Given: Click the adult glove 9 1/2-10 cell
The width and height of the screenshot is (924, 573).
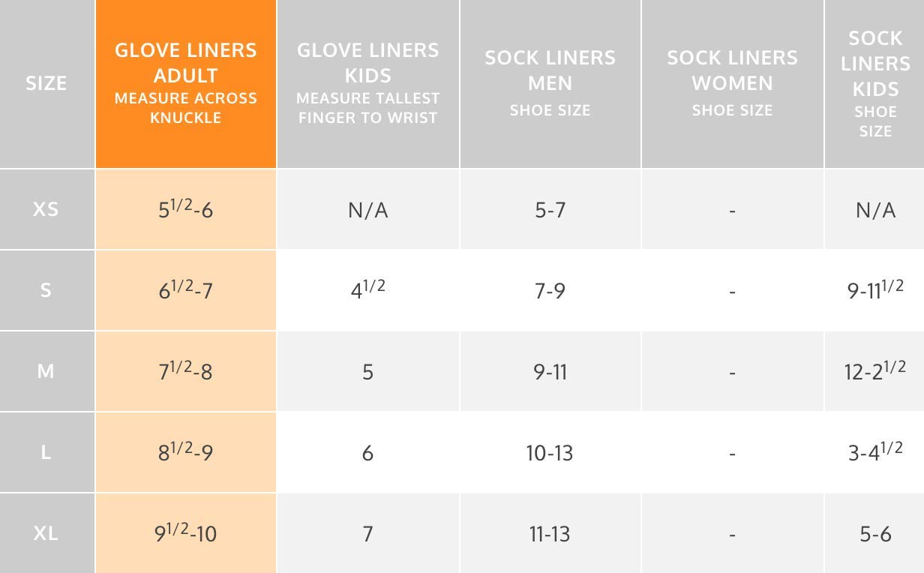Looking at the screenshot, I should pos(185,533).
